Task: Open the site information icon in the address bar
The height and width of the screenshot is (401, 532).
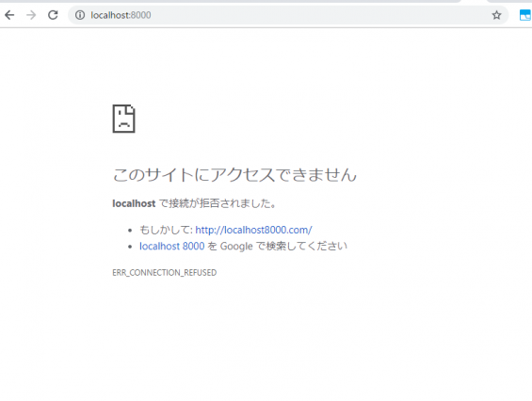Action: [x=80, y=15]
